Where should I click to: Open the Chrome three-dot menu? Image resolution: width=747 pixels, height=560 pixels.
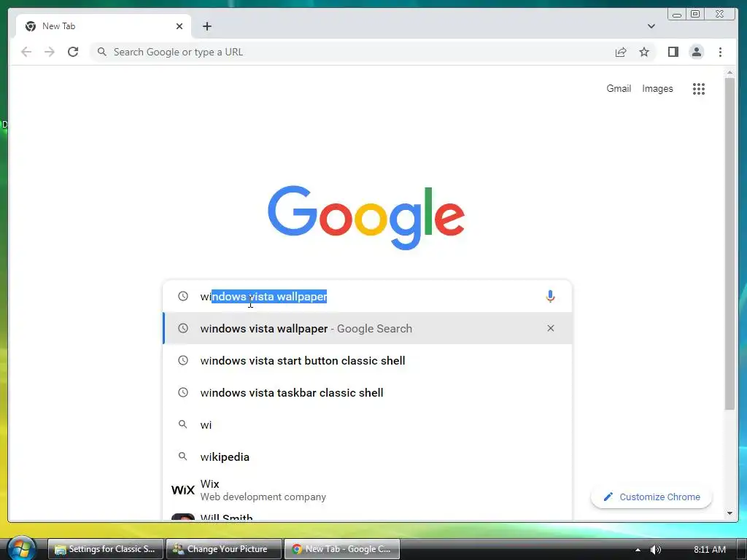click(x=720, y=52)
